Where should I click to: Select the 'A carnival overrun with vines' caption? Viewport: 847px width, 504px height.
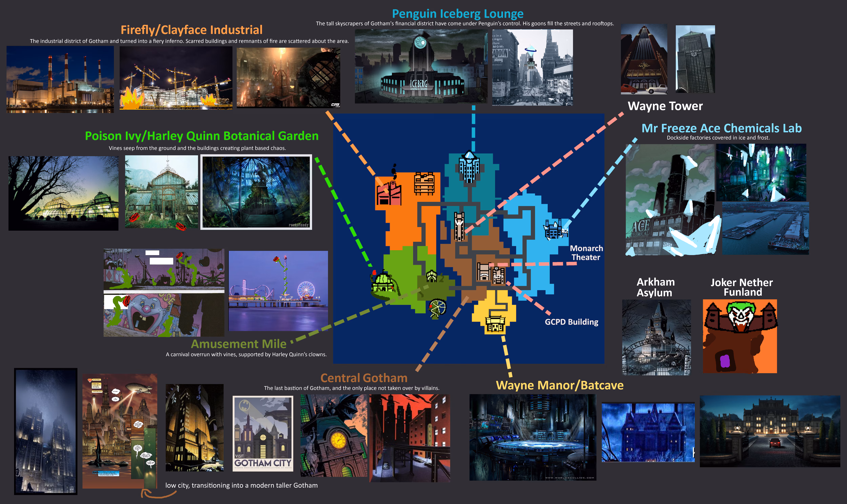point(246,355)
